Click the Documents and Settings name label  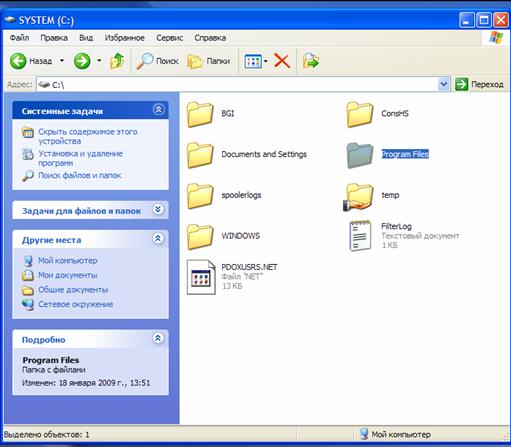[264, 154]
